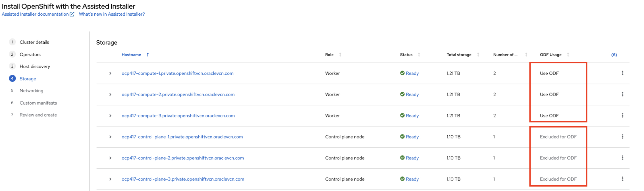Click the Storage section heading

coord(107,43)
